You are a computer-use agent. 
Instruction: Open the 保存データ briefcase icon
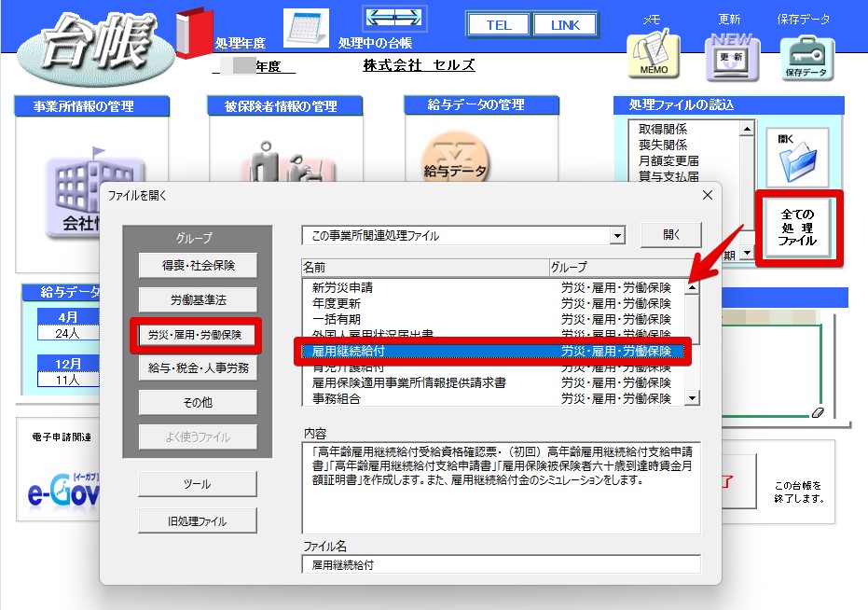coord(806,58)
